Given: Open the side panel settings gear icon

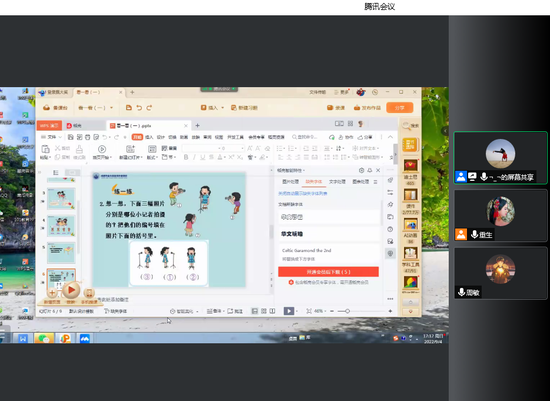Looking at the screenshot, I should [x=361, y=170].
